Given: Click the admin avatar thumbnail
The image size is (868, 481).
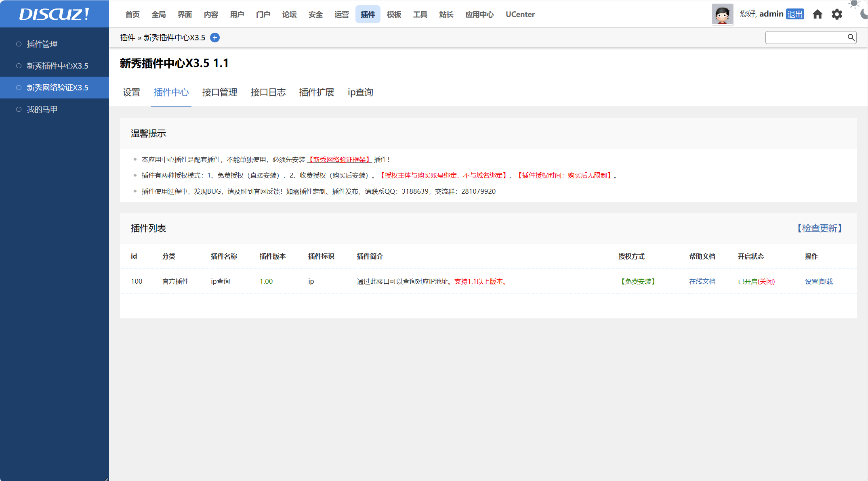Looking at the screenshot, I should click(x=722, y=14).
